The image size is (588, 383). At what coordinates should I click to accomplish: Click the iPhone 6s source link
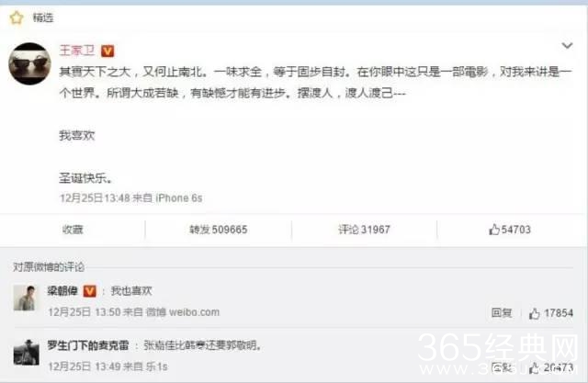point(179,197)
